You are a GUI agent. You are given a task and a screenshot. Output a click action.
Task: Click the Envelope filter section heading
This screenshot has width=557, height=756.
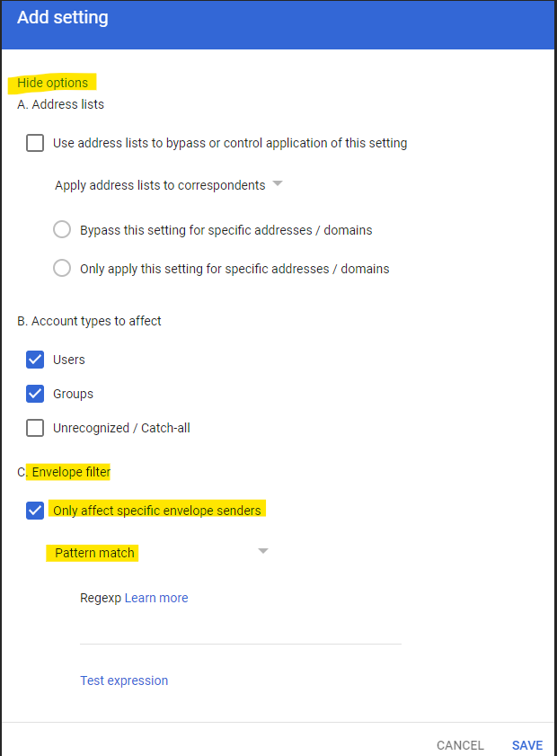click(71, 472)
